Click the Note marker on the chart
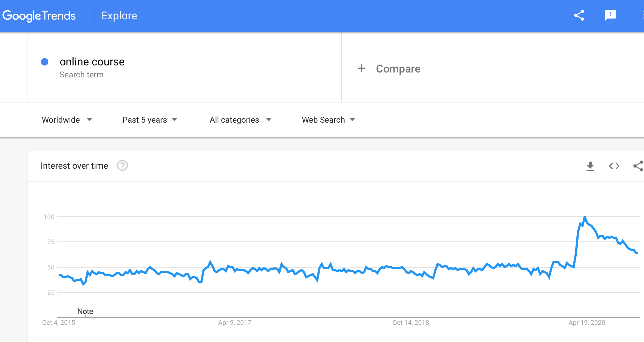 click(85, 311)
